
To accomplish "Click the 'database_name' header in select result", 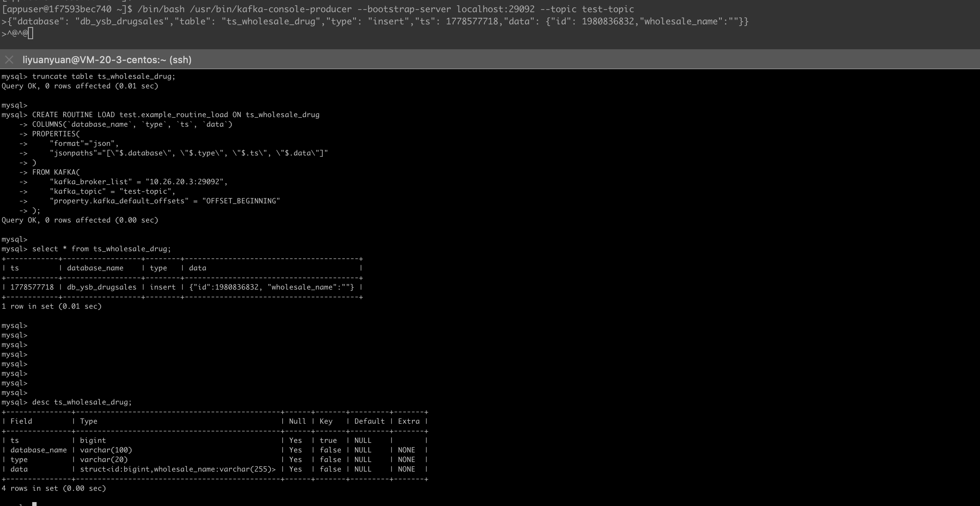I will click(x=95, y=268).
